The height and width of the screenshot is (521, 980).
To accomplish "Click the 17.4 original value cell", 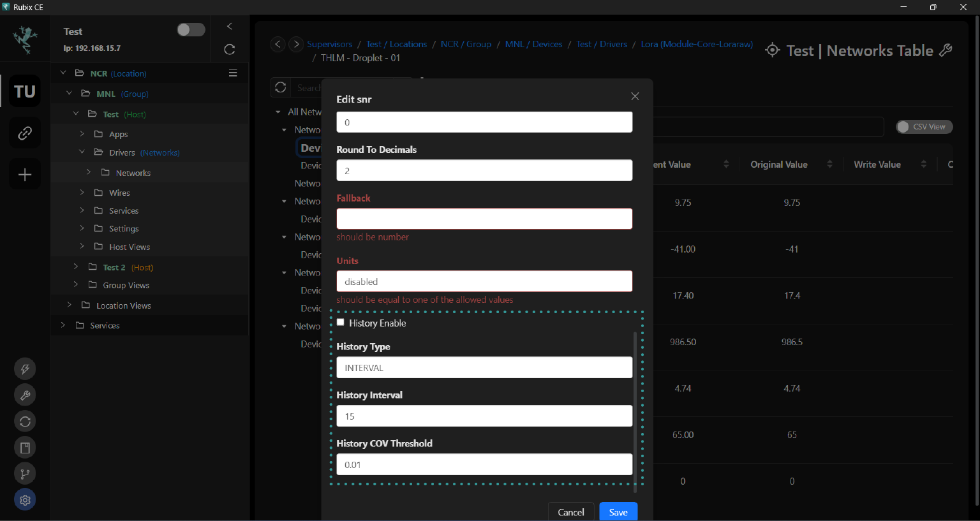I will tap(792, 296).
